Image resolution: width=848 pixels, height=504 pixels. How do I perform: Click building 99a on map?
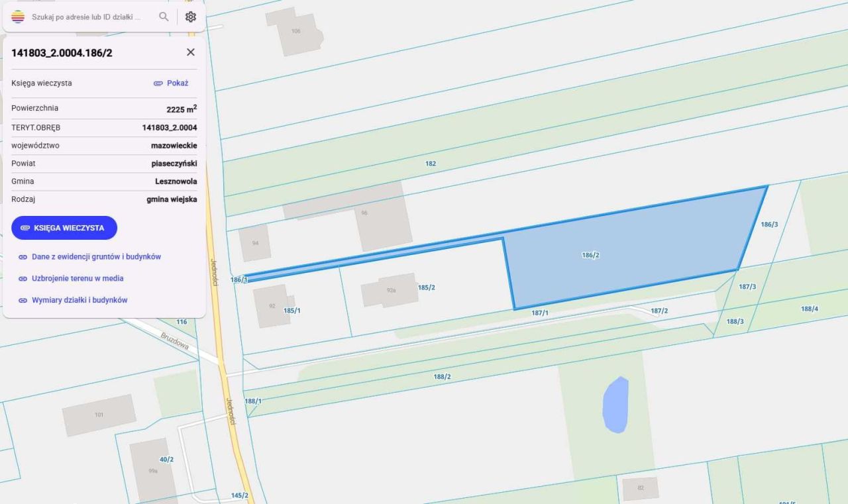[153, 471]
